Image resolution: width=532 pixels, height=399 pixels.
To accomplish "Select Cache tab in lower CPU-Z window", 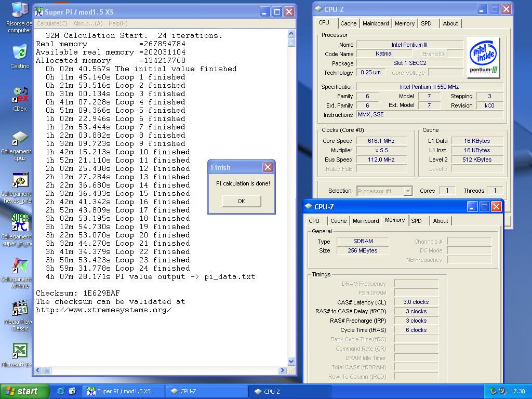I will (339, 220).
